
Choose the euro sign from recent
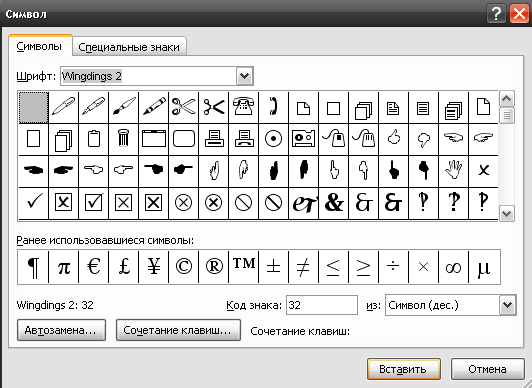[94, 267]
